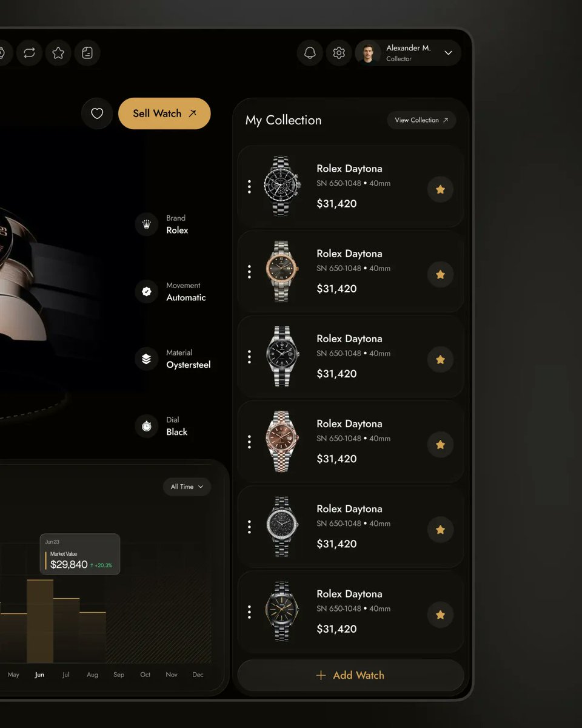The height and width of the screenshot is (728, 582).
Task: Expand the Alexander M. account chevron
Action: [x=448, y=53]
